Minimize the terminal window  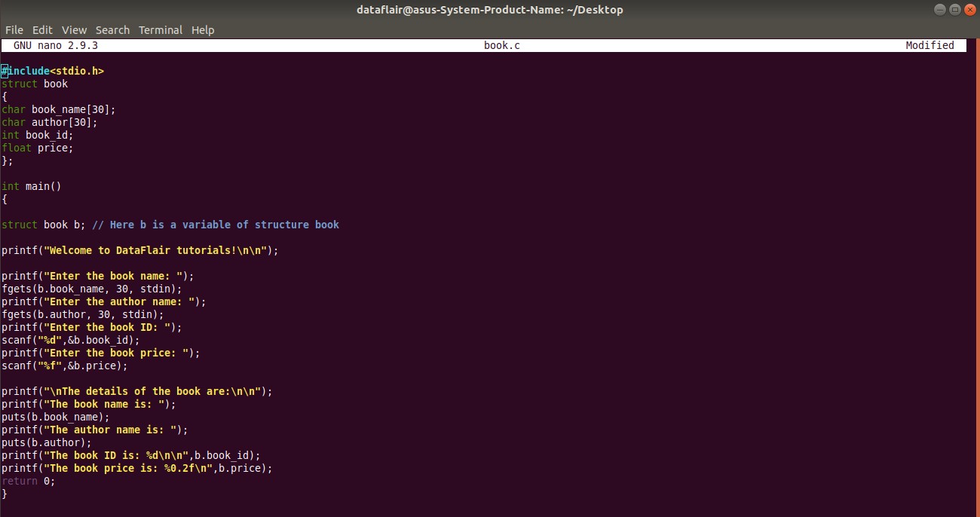(939, 10)
